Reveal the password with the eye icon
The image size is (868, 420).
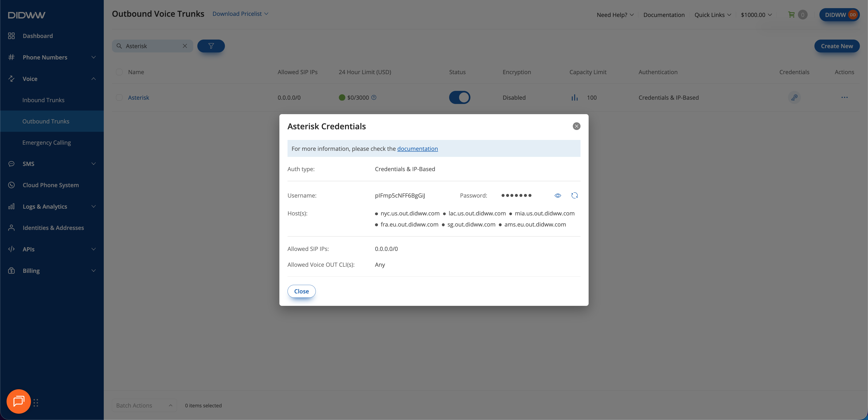(558, 196)
